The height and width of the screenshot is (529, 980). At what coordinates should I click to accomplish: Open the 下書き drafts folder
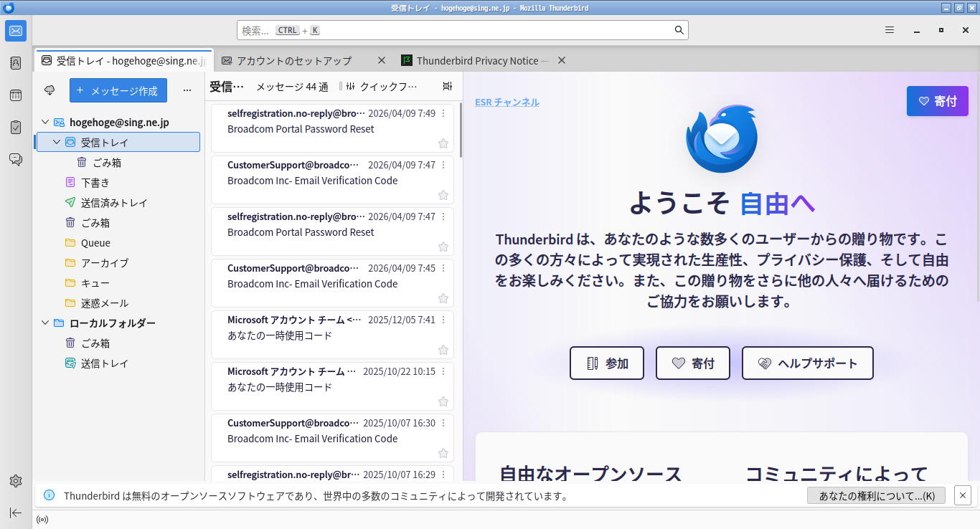(x=118, y=183)
